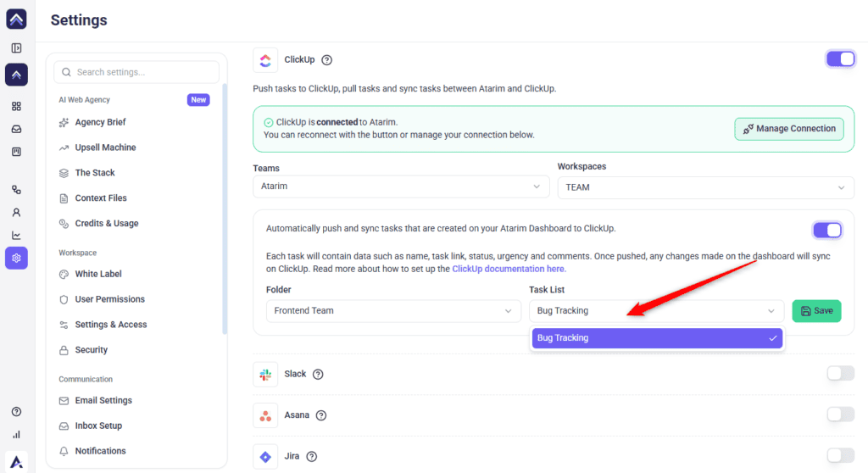Viewport: 868px width, 473px height.
Task: Turn off automatic push and sync toggle
Action: coord(827,230)
